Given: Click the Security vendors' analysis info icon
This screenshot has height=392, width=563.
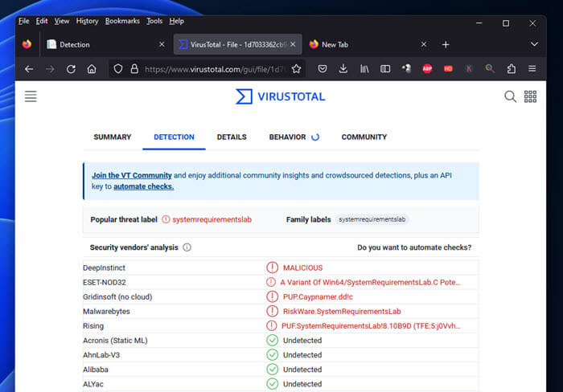Looking at the screenshot, I should coord(187,247).
